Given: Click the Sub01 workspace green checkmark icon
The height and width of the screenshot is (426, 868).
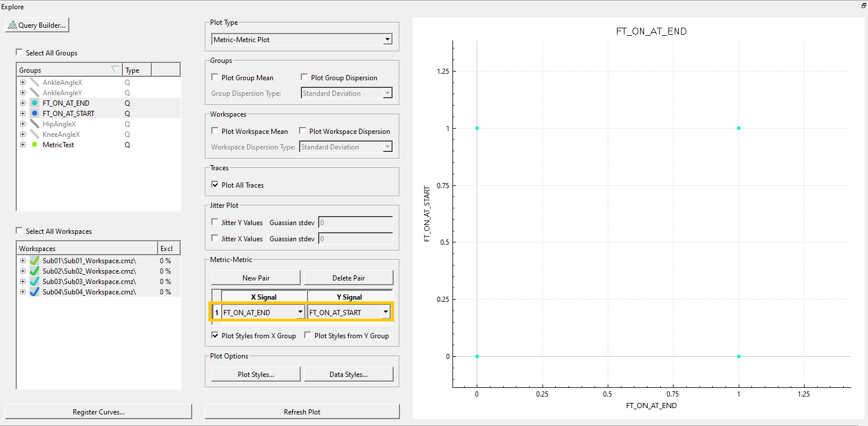Looking at the screenshot, I should tap(35, 261).
